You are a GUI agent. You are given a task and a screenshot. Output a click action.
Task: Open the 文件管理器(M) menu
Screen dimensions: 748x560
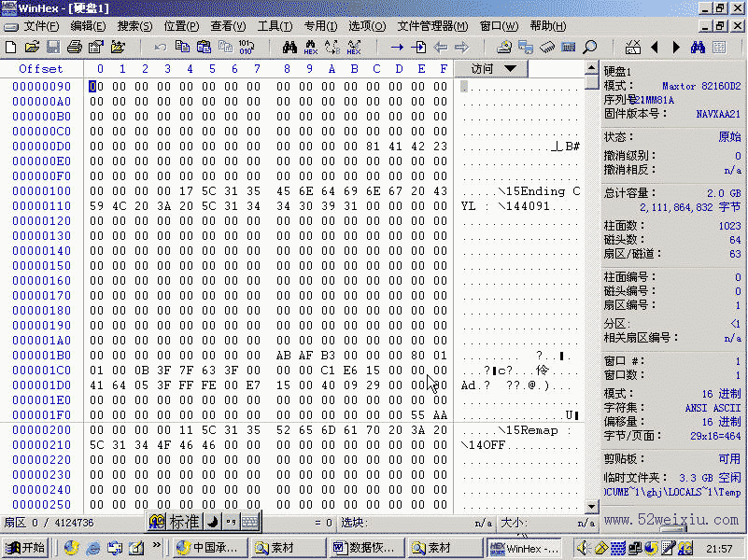click(432, 26)
